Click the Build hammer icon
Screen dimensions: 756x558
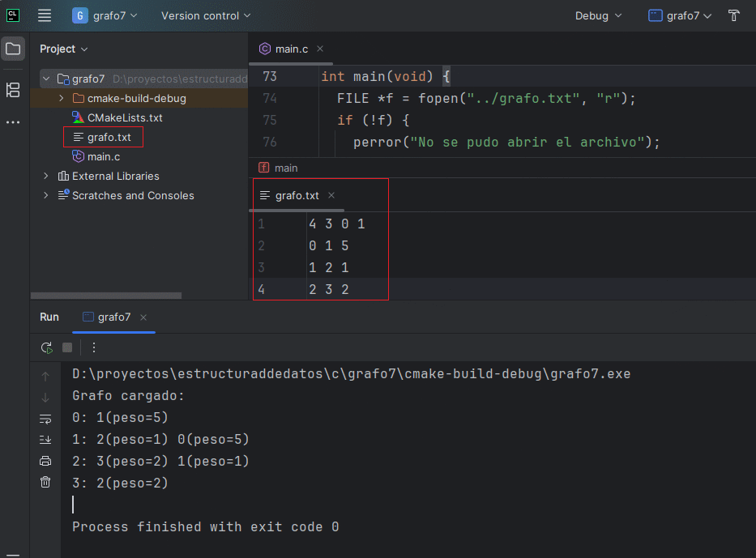coord(733,15)
